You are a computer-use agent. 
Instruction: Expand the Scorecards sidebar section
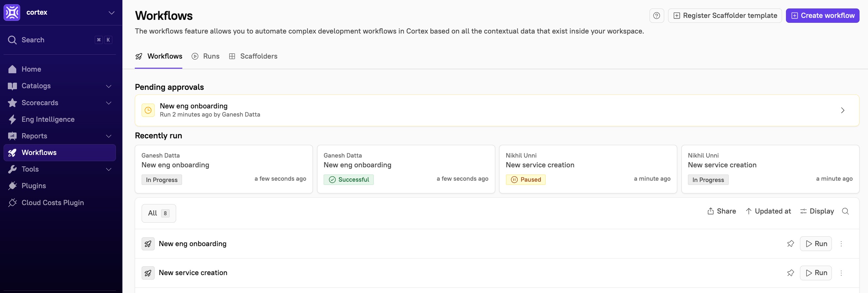pyautogui.click(x=108, y=103)
